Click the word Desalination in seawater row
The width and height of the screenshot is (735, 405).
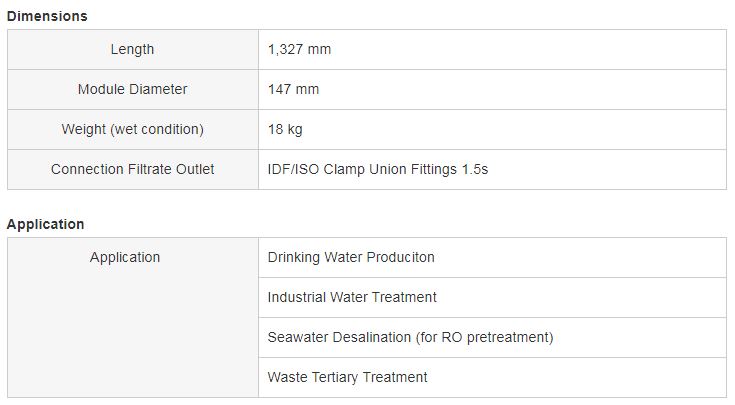[371, 337]
